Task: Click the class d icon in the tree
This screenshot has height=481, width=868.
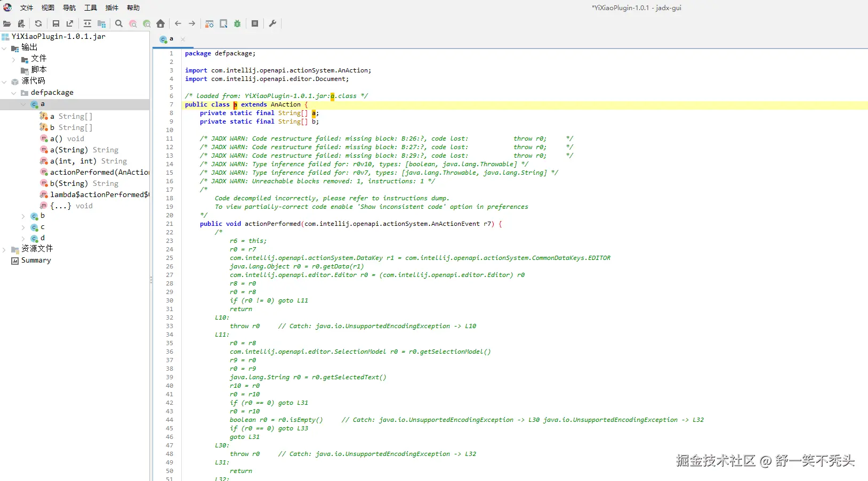Action: pyautogui.click(x=34, y=239)
